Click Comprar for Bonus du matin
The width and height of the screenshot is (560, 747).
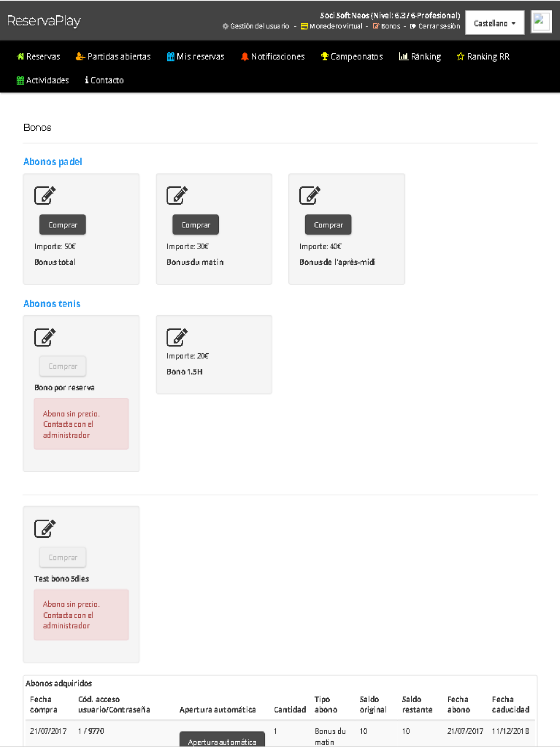point(195,224)
